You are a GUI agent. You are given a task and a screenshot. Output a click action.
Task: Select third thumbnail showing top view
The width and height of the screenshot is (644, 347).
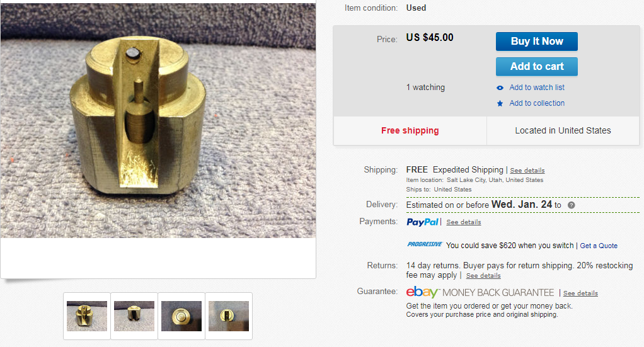(181, 316)
